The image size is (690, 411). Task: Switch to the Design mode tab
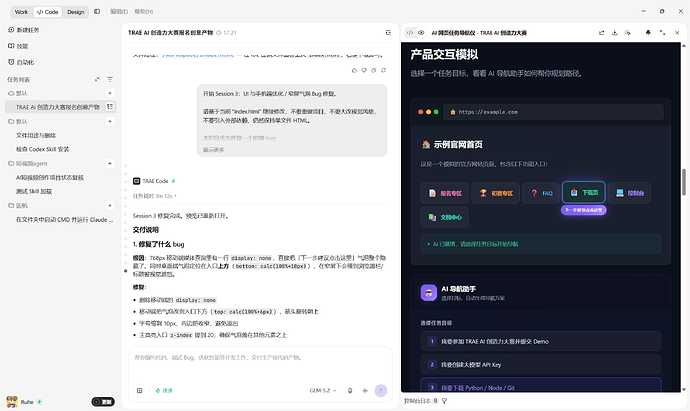(x=76, y=12)
